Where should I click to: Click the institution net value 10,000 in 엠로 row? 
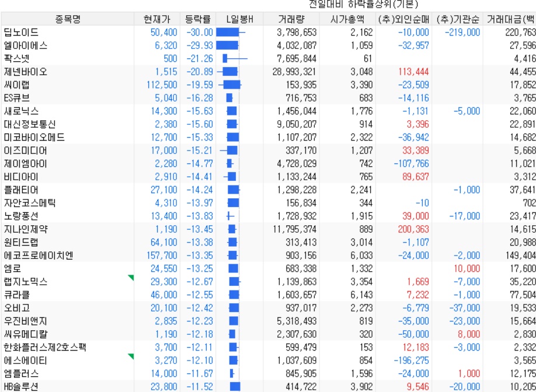point(467,269)
